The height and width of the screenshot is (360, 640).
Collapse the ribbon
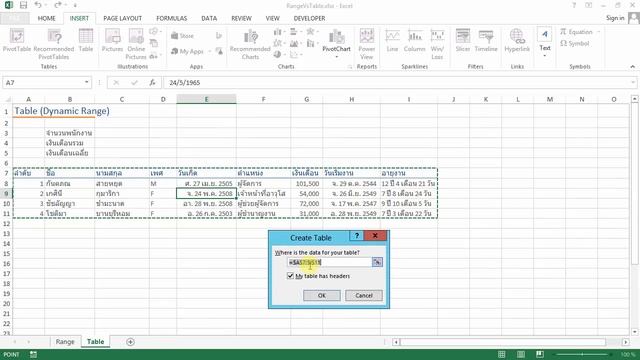coord(633,67)
